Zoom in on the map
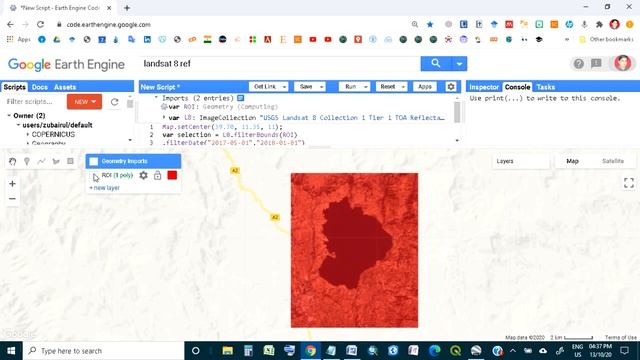640x360 pixels. [x=12, y=184]
